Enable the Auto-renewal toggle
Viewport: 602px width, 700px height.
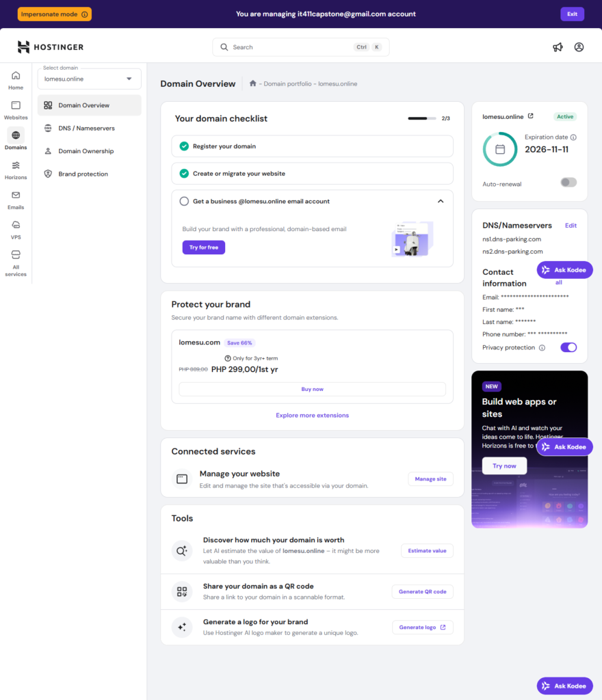[568, 183]
